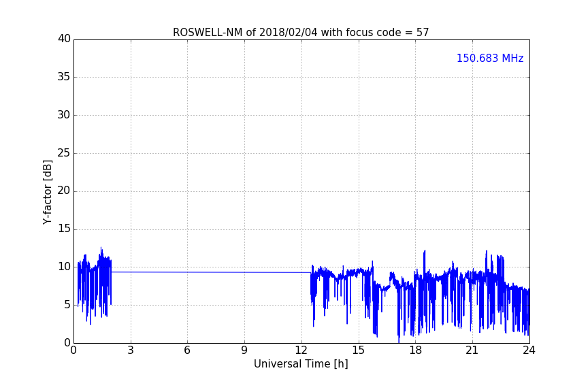Click the y-axis tick label '30'
The height and width of the screenshot is (392, 588).
(64, 115)
